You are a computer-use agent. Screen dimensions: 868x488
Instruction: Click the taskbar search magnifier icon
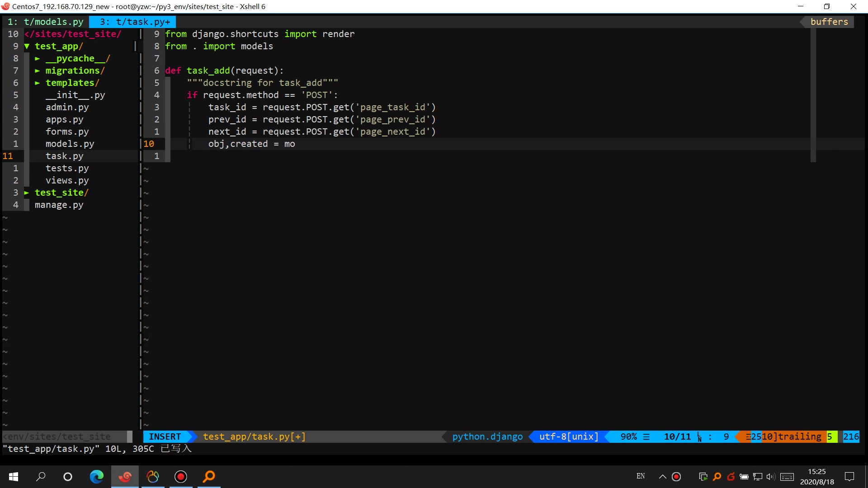(41, 476)
